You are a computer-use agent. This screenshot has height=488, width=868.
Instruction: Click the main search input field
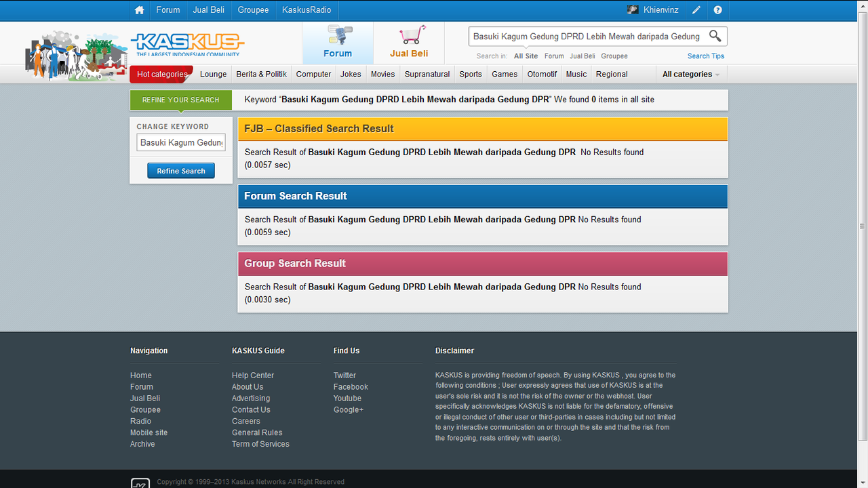pos(587,37)
